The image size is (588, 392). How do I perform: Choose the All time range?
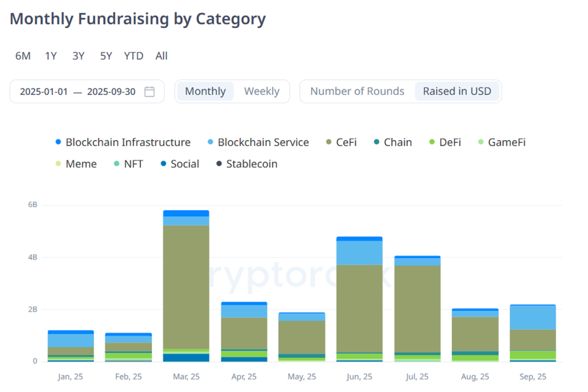pos(161,56)
